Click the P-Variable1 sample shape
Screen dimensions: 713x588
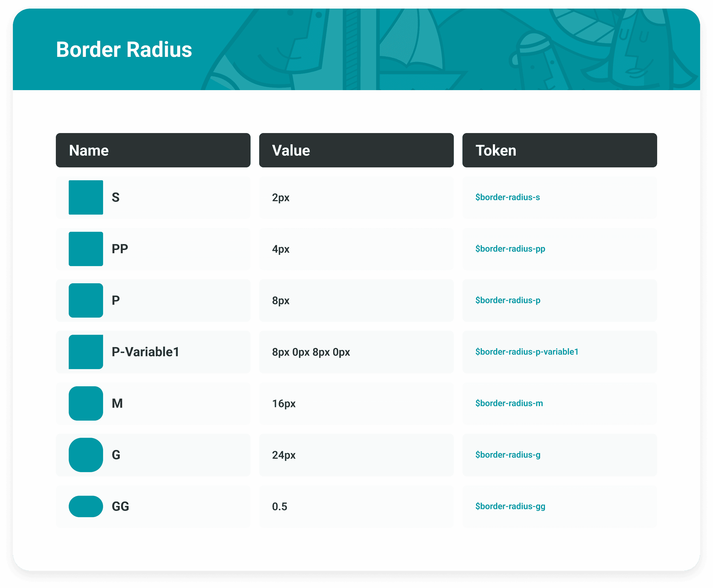pos(86,352)
